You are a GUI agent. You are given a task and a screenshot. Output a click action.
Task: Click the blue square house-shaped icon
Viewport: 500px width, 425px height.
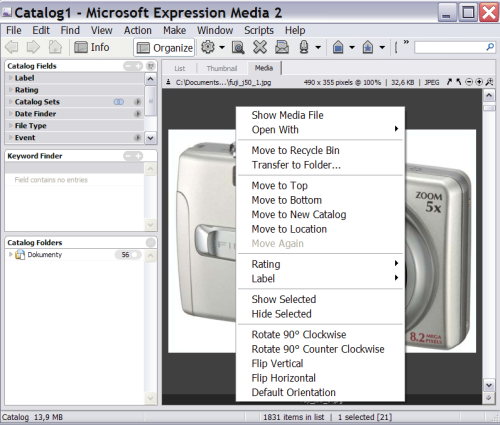(x=338, y=47)
